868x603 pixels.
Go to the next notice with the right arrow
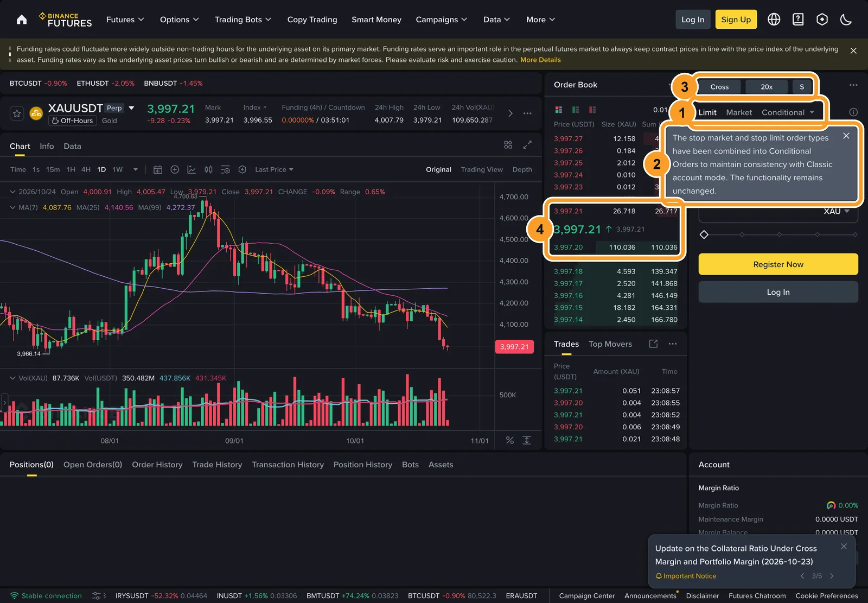[832, 576]
